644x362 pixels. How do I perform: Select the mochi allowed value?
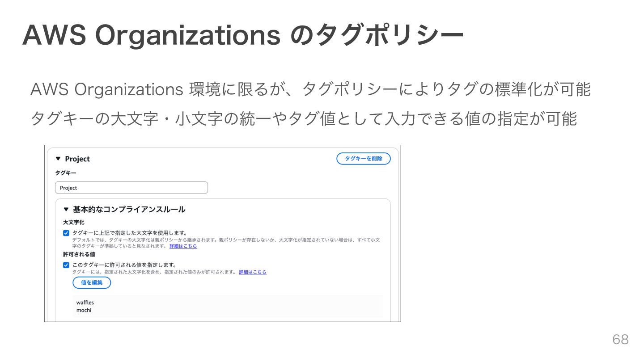click(x=84, y=310)
